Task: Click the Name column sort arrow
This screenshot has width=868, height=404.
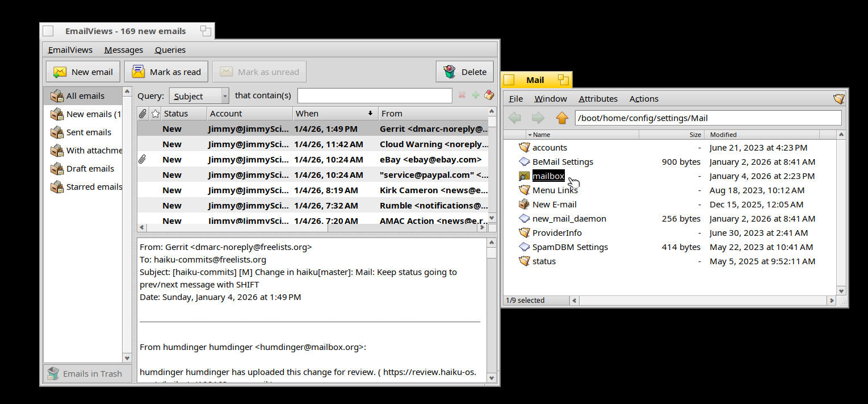Action: coord(530,135)
